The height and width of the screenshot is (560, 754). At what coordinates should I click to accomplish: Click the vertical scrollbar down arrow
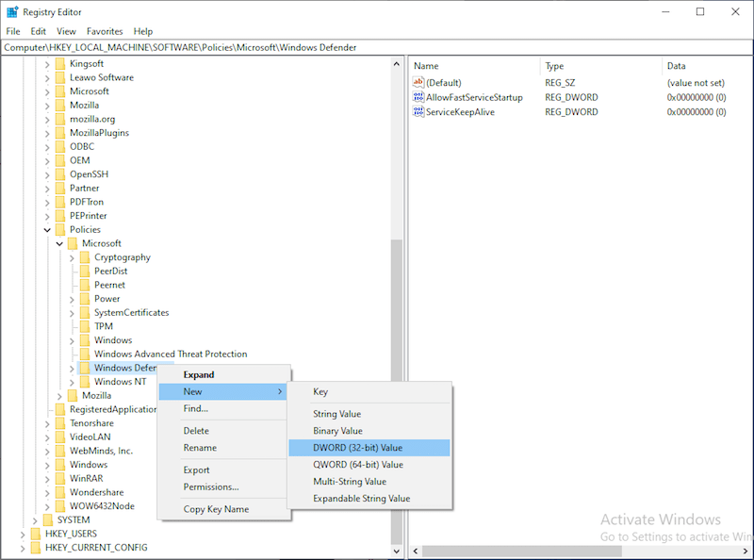click(397, 552)
